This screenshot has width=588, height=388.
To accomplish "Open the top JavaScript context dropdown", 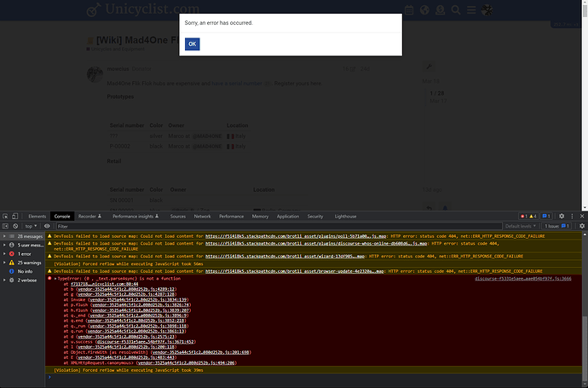I will coord(31,226).
